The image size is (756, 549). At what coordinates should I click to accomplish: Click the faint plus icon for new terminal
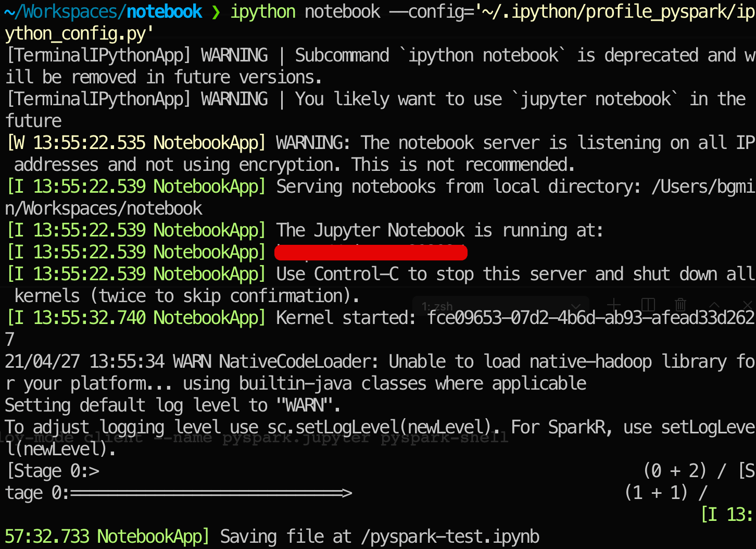614,305
